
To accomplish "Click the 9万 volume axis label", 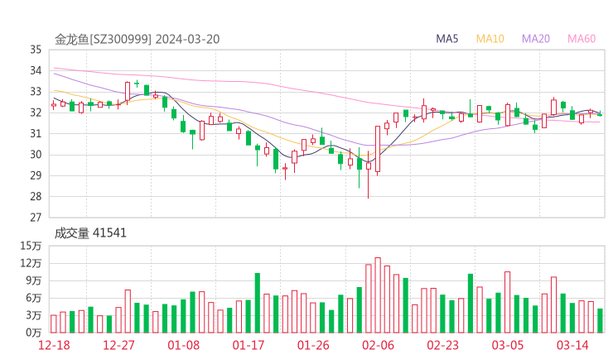I will (33, 280).
